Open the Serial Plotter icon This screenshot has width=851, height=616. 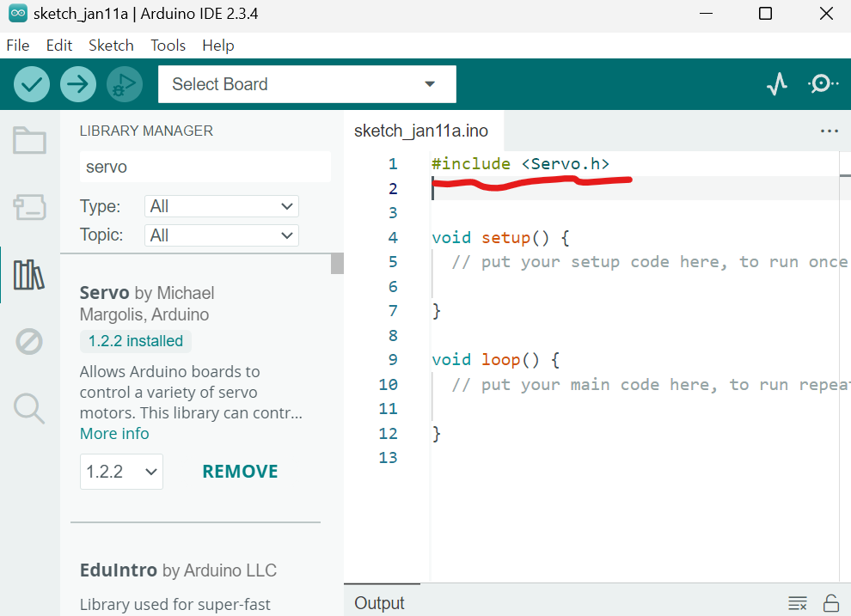point(777,84)
